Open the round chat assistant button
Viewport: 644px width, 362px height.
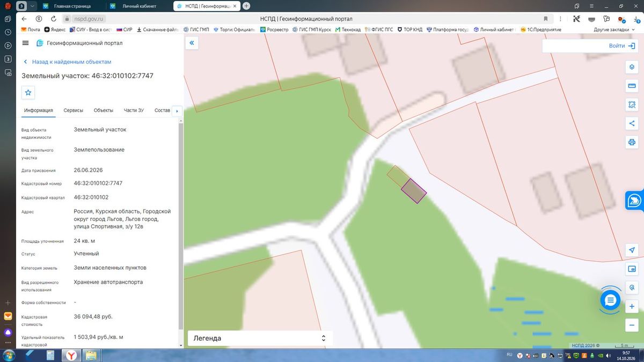[x=610, y=300]
